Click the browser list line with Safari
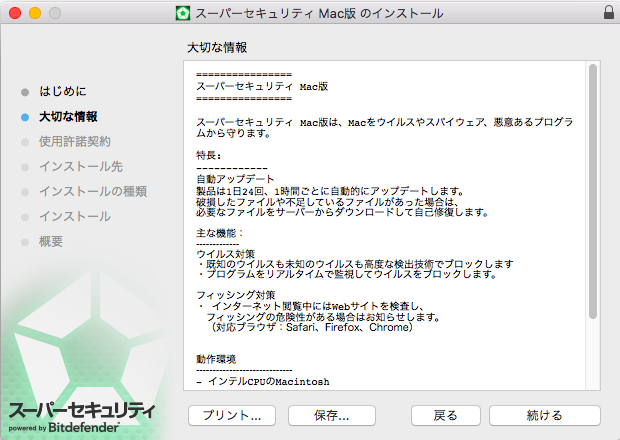 coord(310,327)
